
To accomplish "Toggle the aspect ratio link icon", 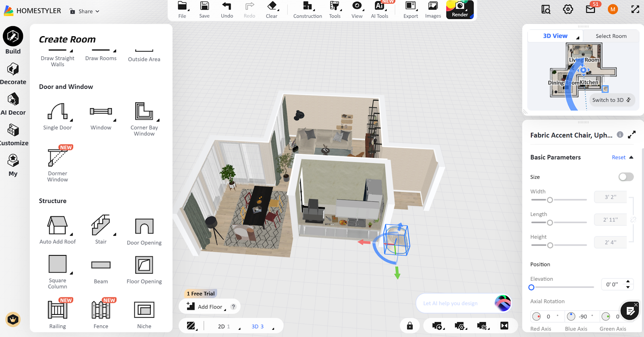I will tap(633, 220).
